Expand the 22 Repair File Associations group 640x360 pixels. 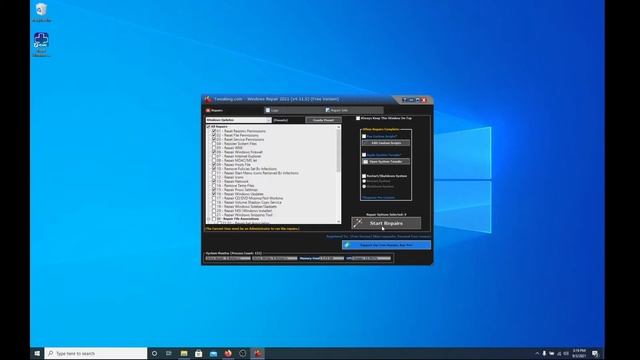209,219
